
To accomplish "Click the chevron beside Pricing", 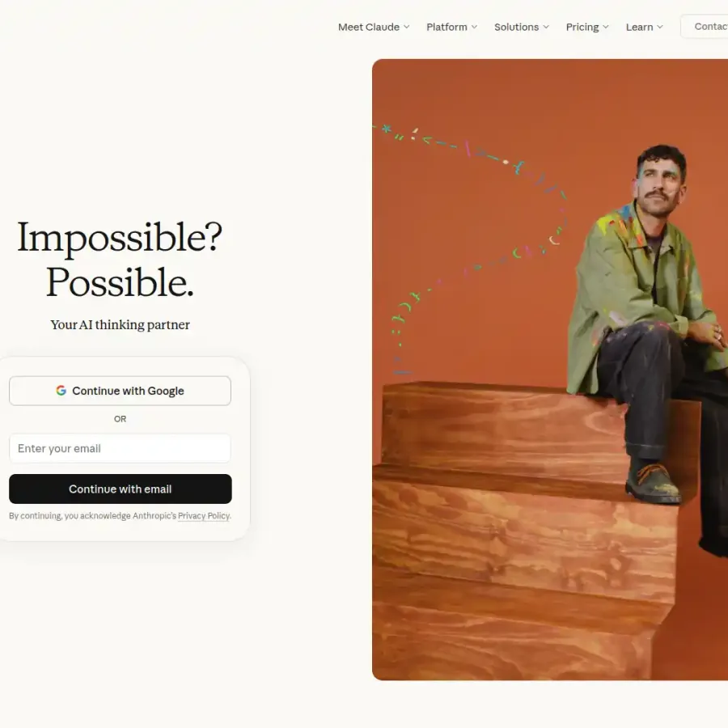I will click(605, 27).
